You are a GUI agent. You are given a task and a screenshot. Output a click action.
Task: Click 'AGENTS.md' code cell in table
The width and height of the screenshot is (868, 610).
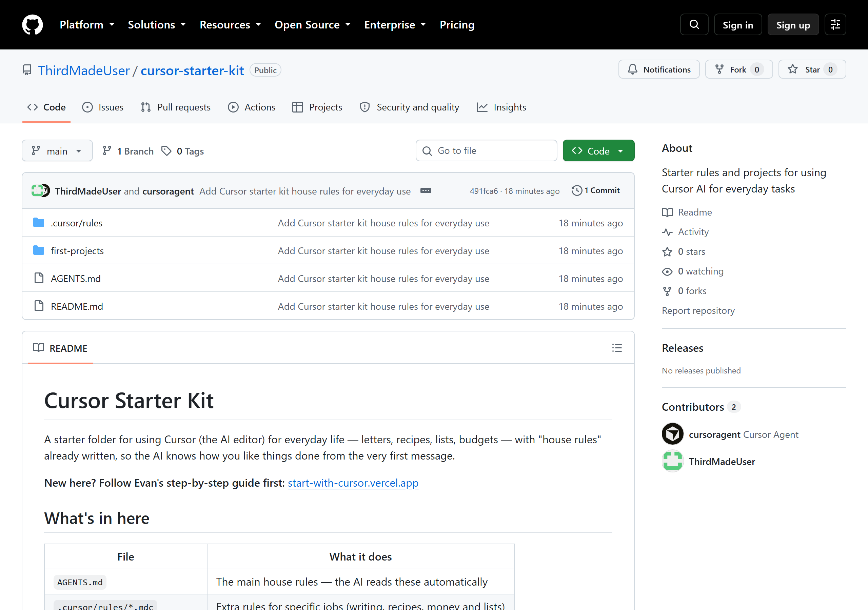pos(80,582)
